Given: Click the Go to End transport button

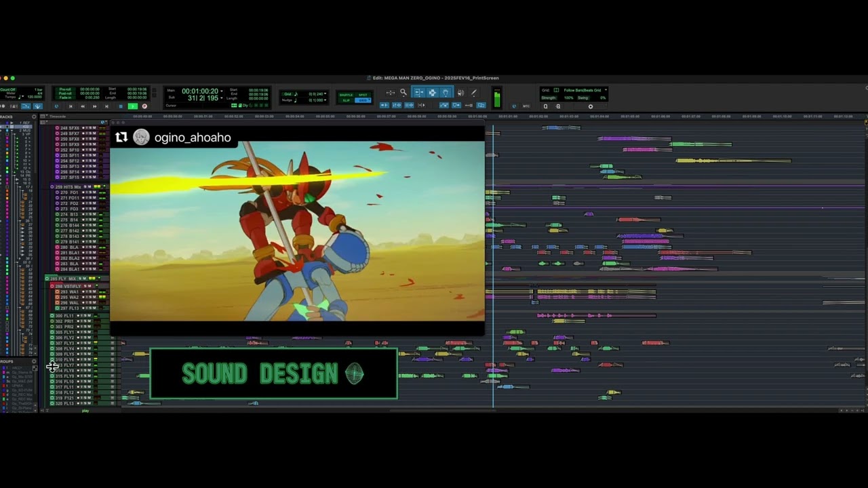Looking at the screenshot, I should click(106, 106).
